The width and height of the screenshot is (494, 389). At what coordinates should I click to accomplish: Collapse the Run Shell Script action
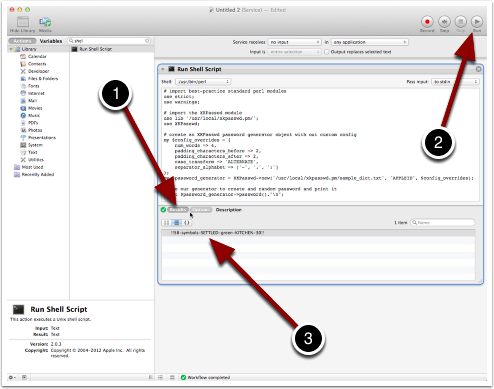(x=163, y=69)
